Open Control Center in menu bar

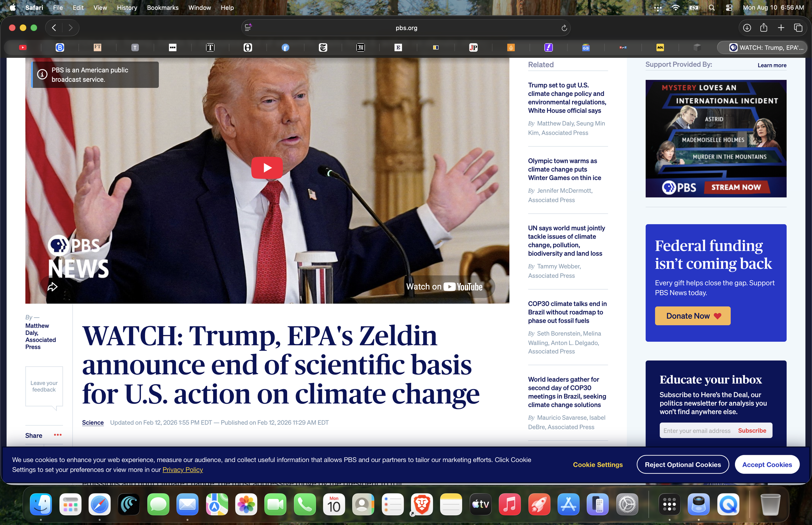[x=729, y=7]
